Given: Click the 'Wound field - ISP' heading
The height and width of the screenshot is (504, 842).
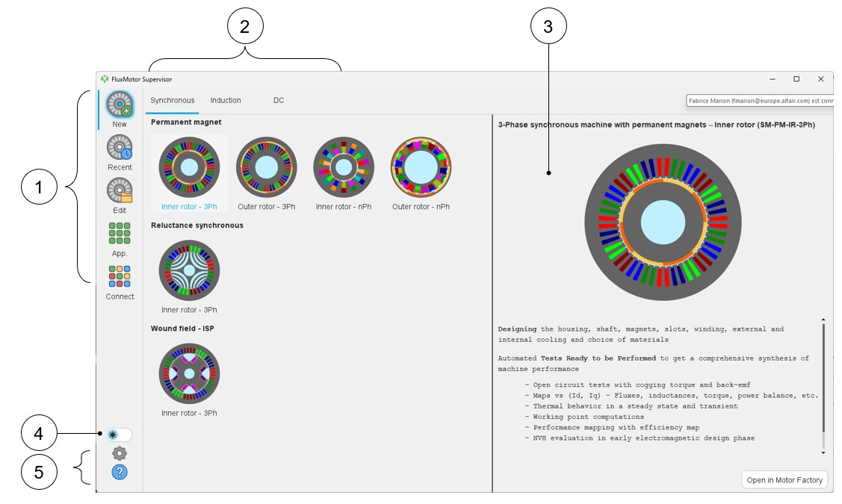Looking at the screenshot, I should 182,329.
